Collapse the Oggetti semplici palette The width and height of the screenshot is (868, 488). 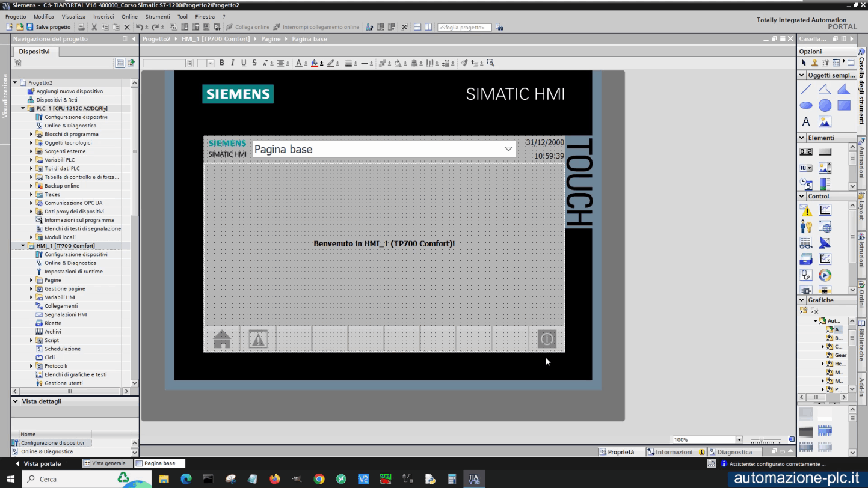coord(800,75)
